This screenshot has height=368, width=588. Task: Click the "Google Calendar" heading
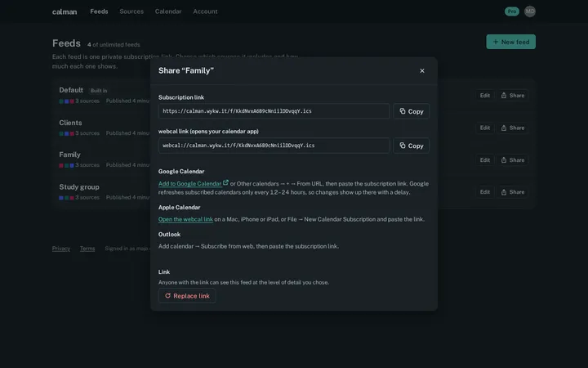(181, 171)
